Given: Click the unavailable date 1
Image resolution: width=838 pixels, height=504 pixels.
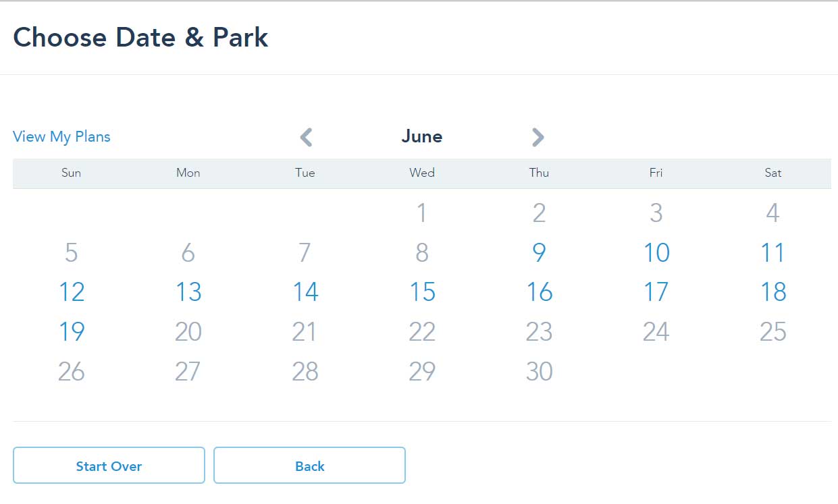Looking at the screenshot, I should coord(422,213).
